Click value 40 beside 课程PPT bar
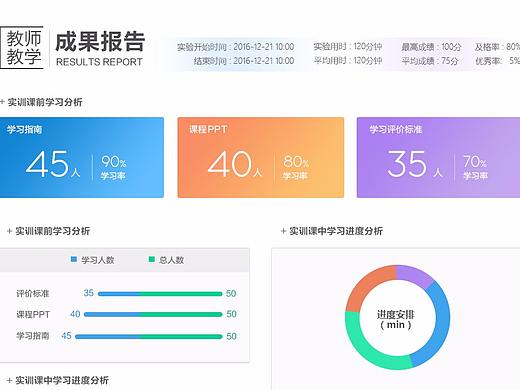 pyautogui.click(x=75, y=314)
